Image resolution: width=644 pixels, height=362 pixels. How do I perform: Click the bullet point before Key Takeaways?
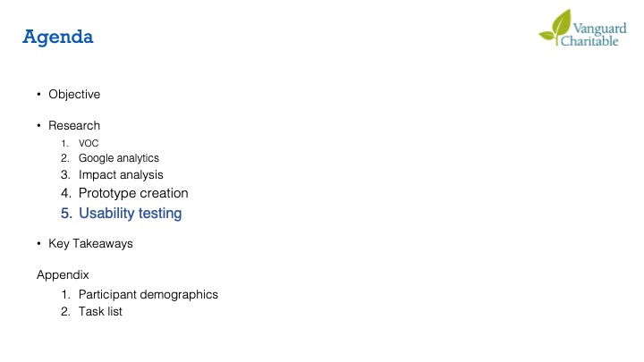(39, 244)
